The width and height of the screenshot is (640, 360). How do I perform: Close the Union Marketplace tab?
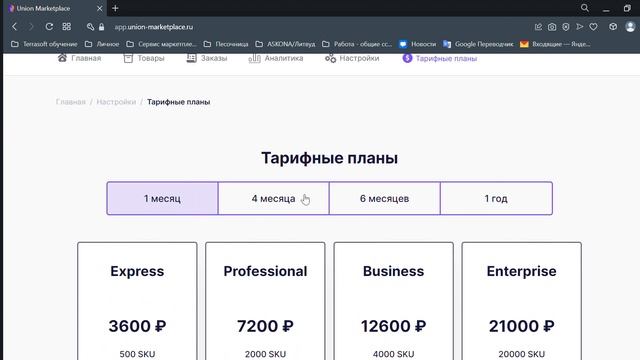pos(99,8)
